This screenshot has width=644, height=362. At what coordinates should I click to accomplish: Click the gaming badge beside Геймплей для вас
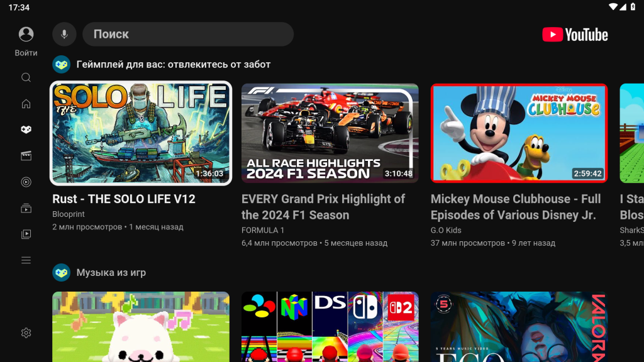tap(61, 65)
